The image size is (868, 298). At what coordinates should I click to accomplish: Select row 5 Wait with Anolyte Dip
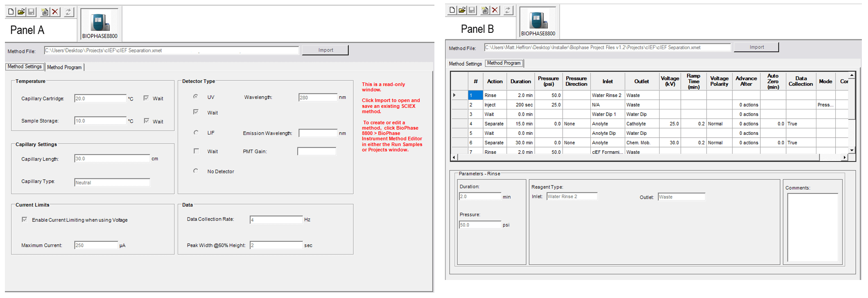point(650,133)
